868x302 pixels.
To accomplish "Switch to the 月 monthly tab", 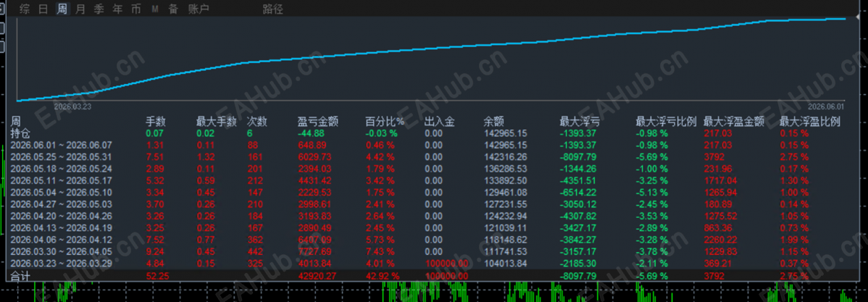I will (81, 9).
